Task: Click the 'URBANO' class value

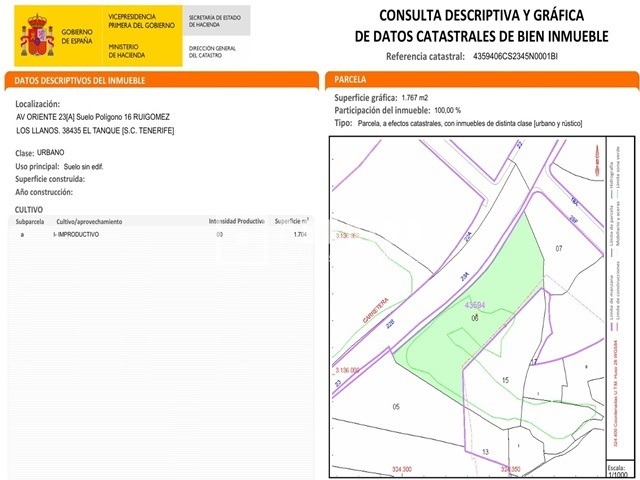Action: (51, 152)
